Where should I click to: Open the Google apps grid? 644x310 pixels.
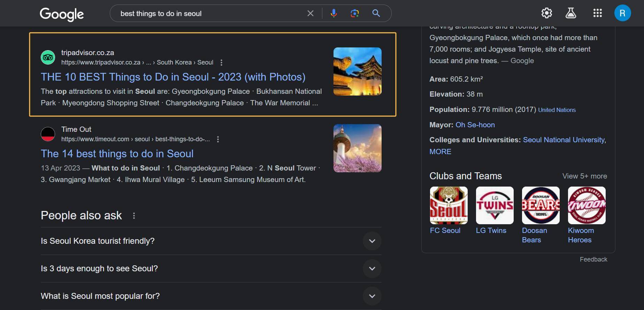(x=597, y=13)
